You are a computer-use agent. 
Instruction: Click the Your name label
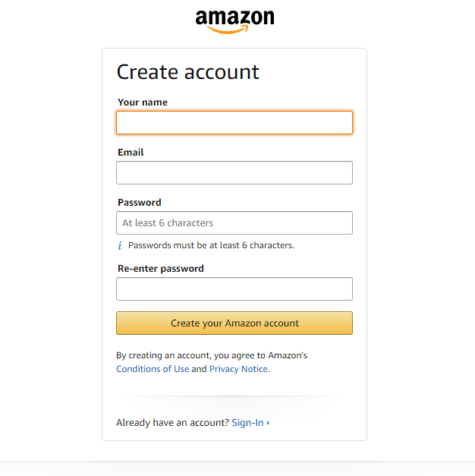tap(143, 102)
